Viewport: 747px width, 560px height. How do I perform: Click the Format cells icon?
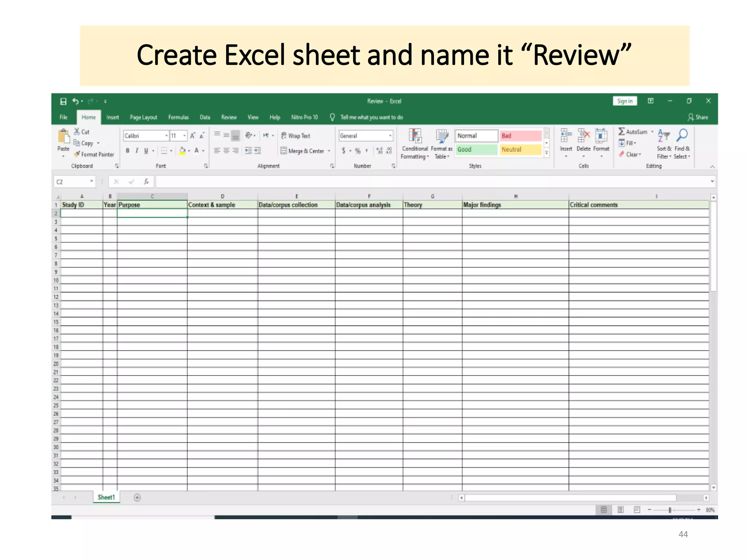pos(601,136)
